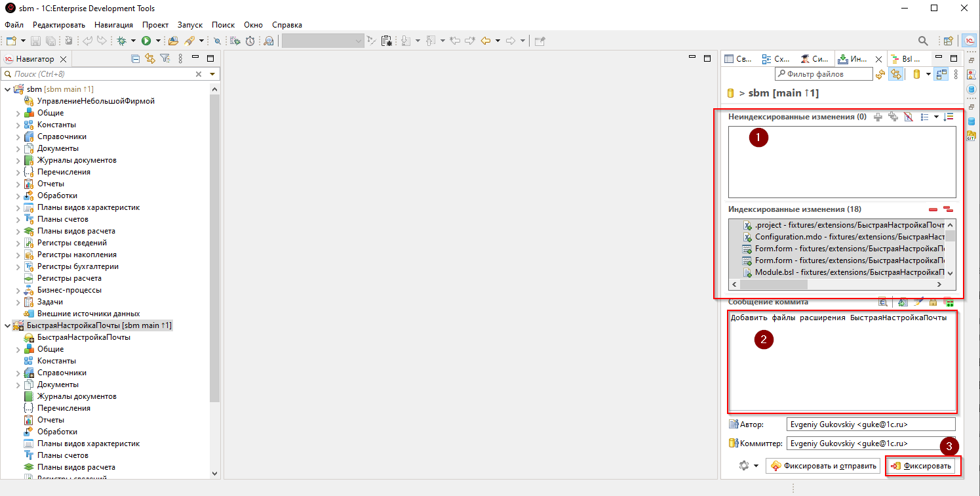The image size is (980, 496).
Task: Click Collapse All icon in Navigator panel
Action: (x=136, y=58)
